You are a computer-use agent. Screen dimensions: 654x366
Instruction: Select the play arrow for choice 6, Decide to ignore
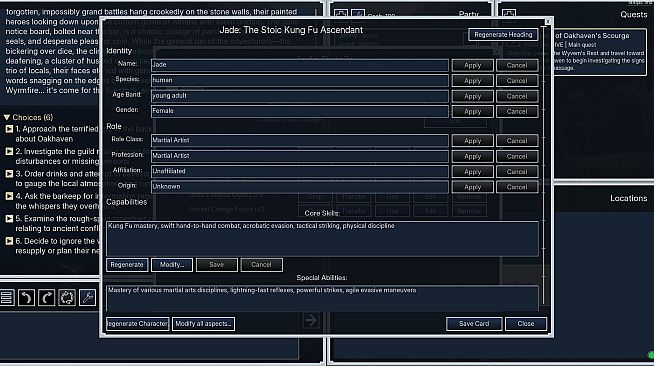pyautogui.click(x=9, y=241)
